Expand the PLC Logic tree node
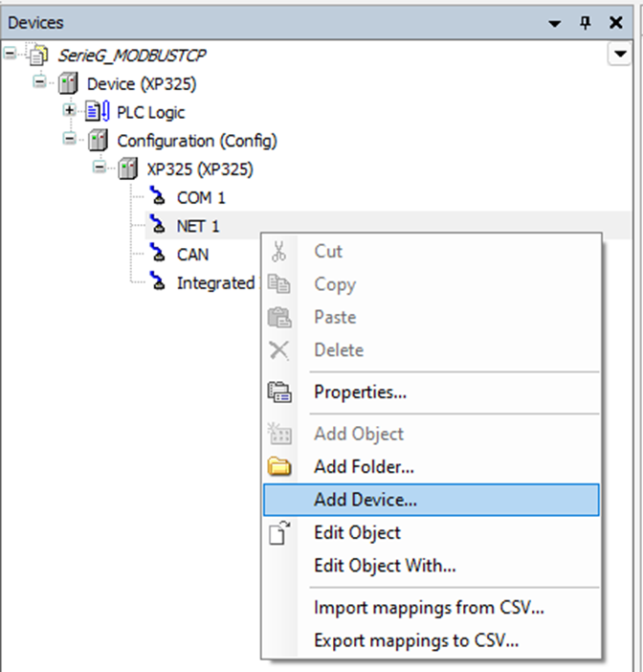The image size is (643, 672). click(x=70, y=111)
